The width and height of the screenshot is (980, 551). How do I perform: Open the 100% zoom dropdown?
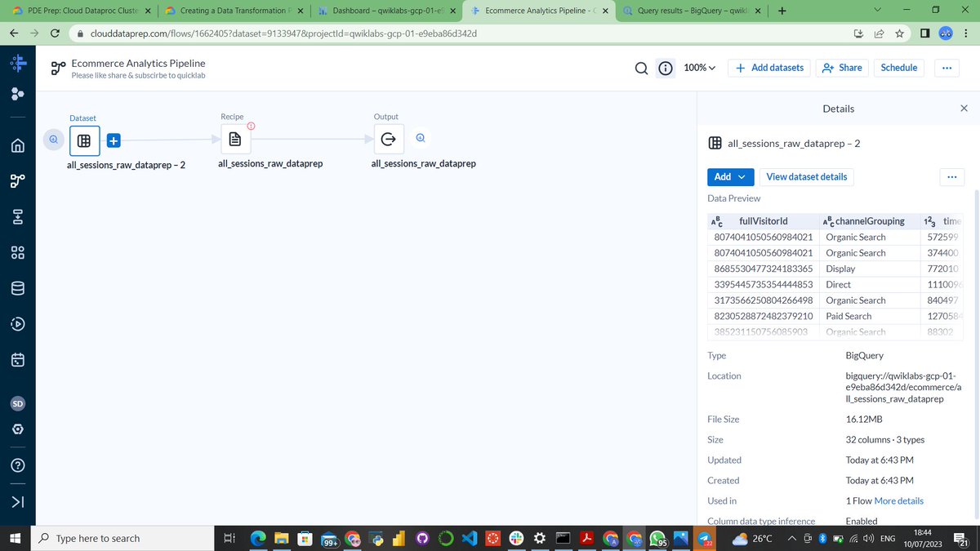699,68
